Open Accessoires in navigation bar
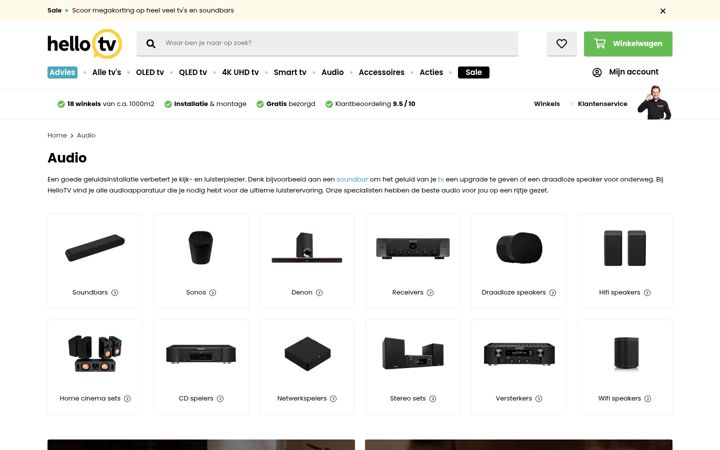 [382, 72]
